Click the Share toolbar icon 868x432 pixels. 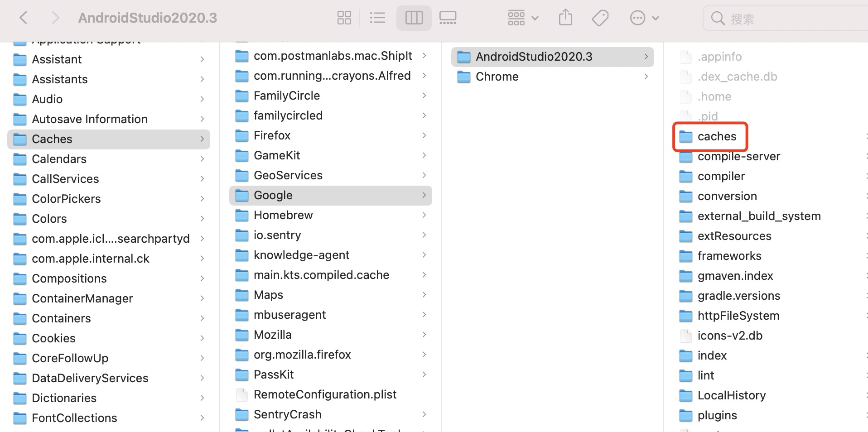coord(565,18)
